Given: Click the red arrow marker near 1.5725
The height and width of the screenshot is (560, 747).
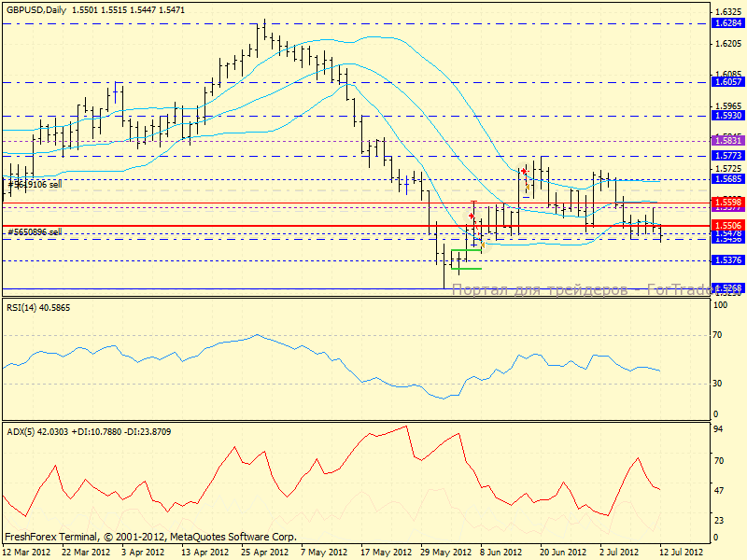Looking at the screenshot, I should coord(524,170).
